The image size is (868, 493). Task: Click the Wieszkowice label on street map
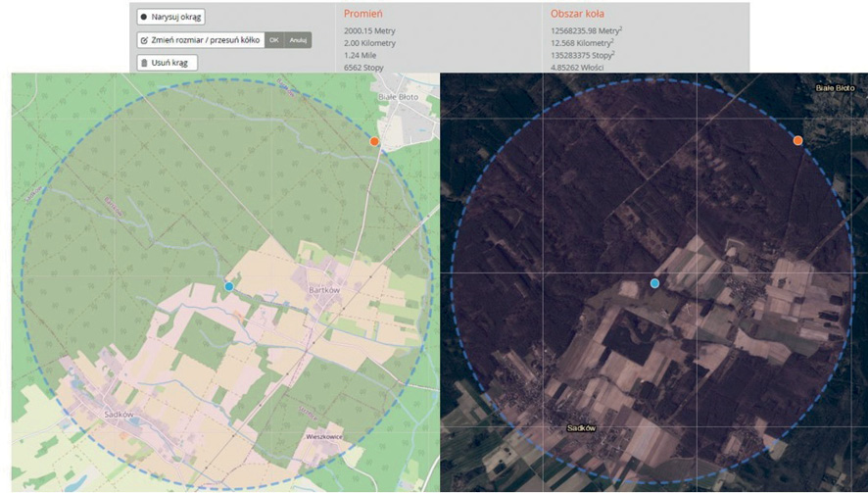[x=322, y=436]
